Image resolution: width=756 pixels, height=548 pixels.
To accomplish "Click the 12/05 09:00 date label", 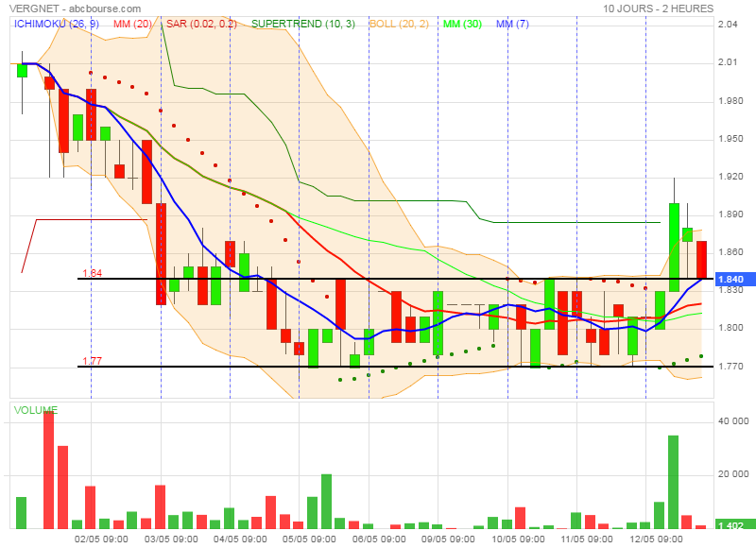I will coord(656,539).
